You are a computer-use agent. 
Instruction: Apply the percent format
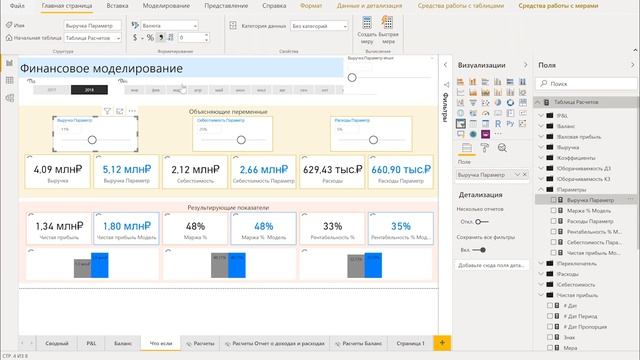coord(150,38)
